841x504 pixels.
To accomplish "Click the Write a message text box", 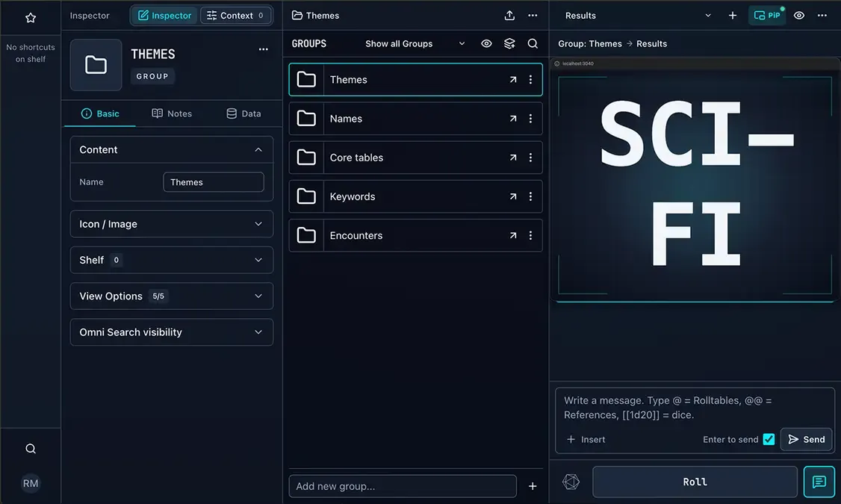I will pyautogui.click(x=695, y=408).
